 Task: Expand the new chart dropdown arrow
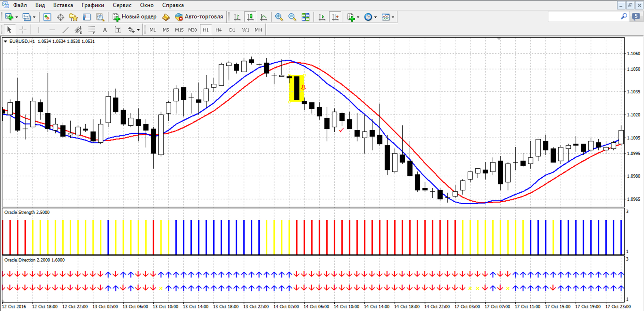point(17,17)
